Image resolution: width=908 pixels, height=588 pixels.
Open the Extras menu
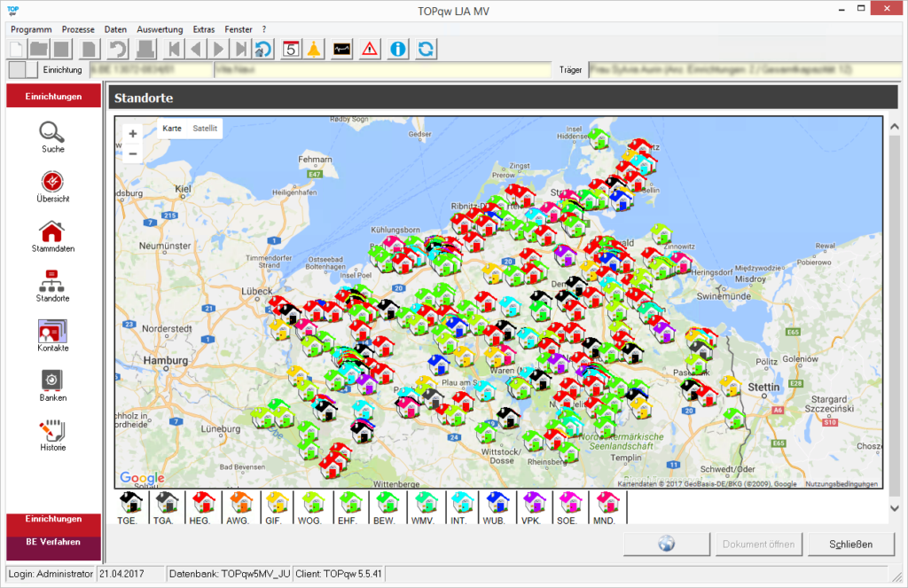tap(203, 29)
